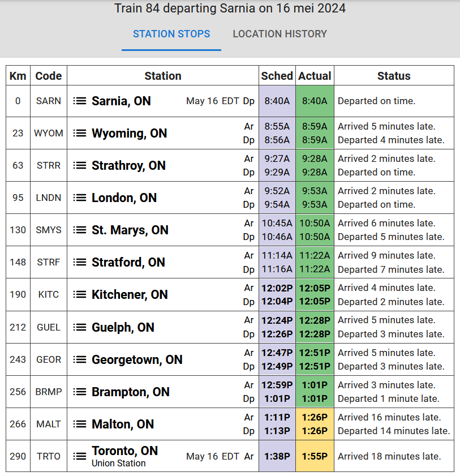Click the Actual column header
The image size is (460, 476).
[315, 76]
